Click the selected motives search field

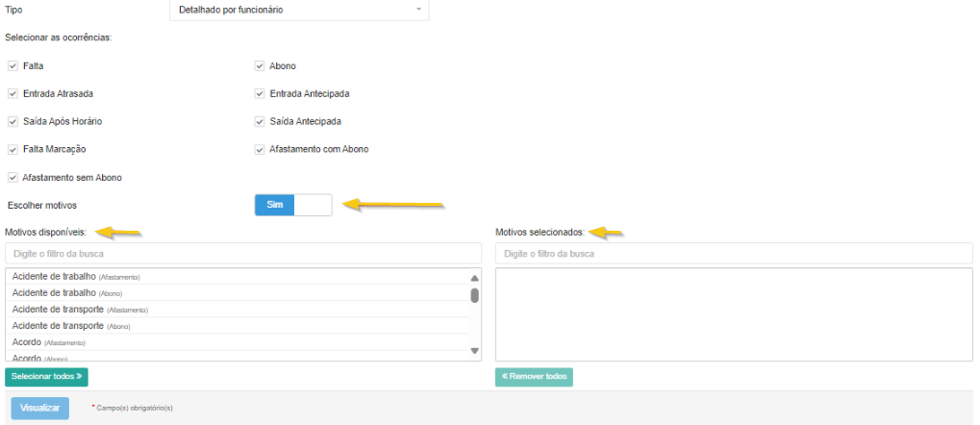click(734, 254)
